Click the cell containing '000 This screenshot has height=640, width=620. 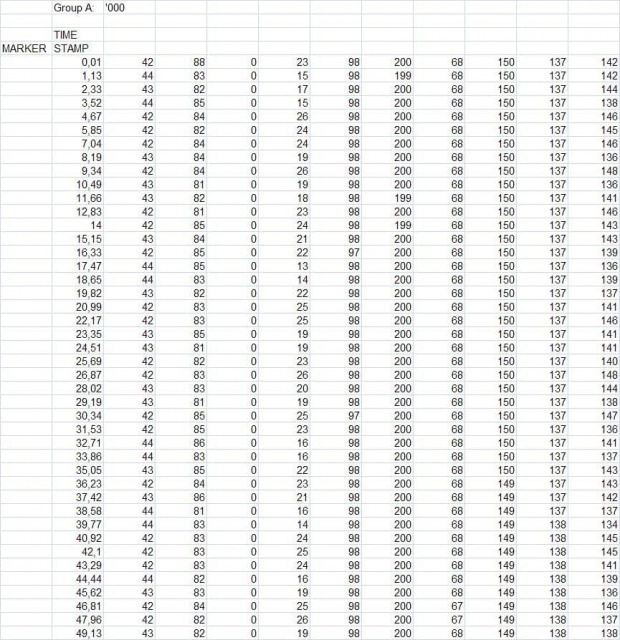pyautogui.click(x=129, y=7)
